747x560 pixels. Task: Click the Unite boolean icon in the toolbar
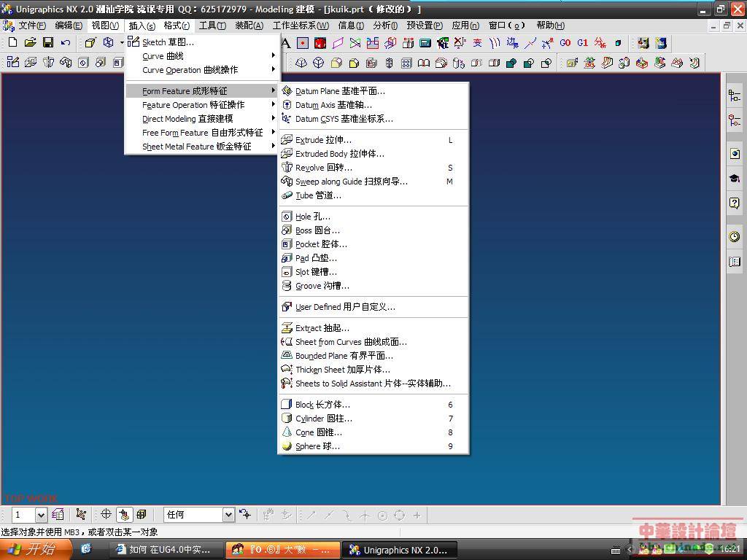click(x=511, y=63)
